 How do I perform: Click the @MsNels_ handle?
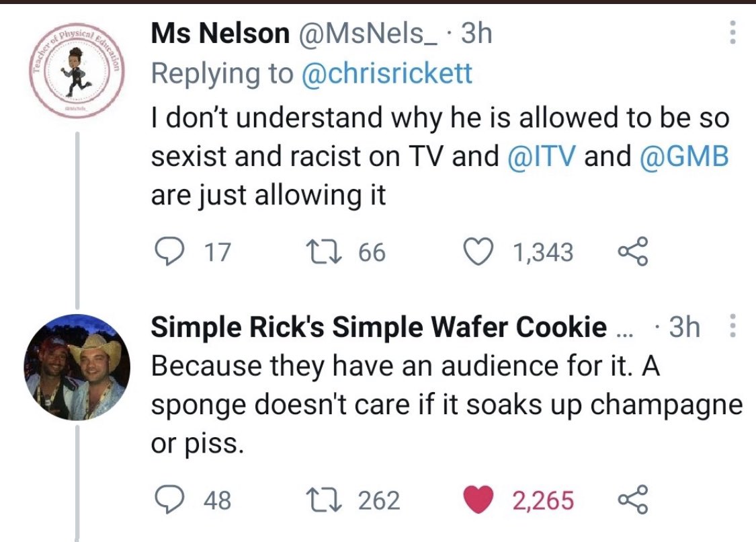point(369,34)
